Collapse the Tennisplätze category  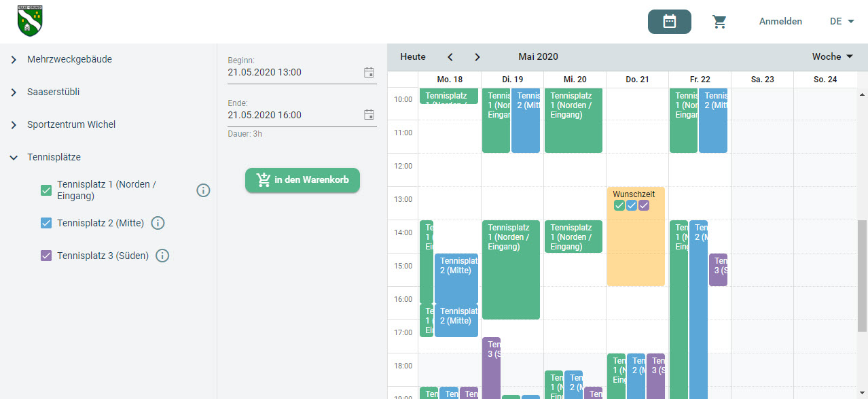14,158
